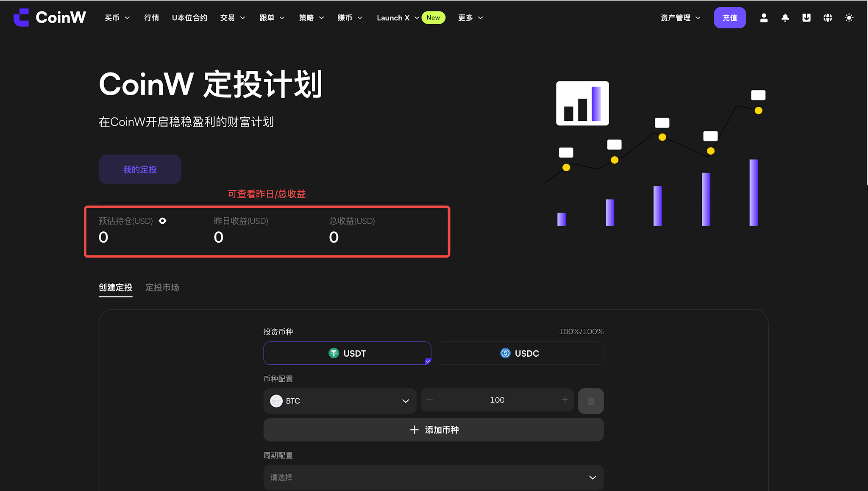Decrease BTC allocation with minus button

coord(430,400)
